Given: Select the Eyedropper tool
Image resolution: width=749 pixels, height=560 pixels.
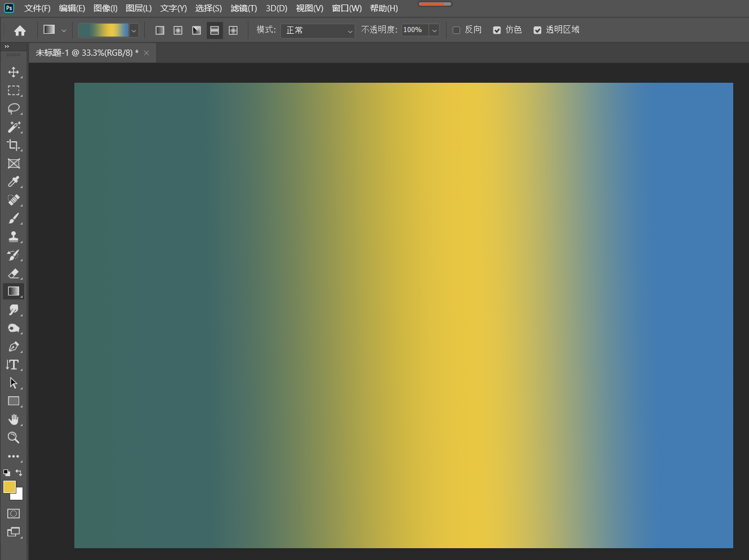Looking at the screenshot, I should 14,182.
